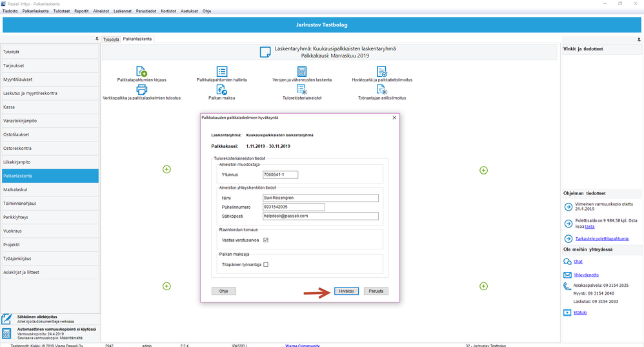Click the Puhelinnumero input field
Viewport: 644px width, 347px height.
point(294,207)
